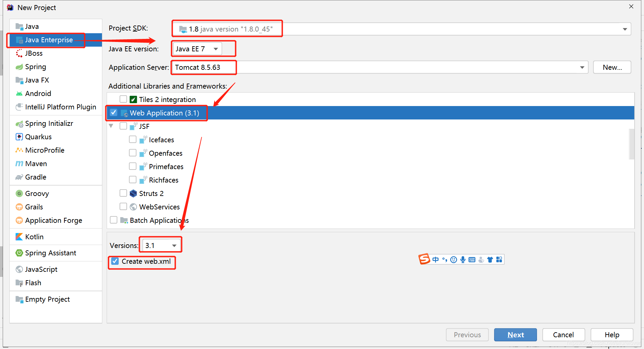Click the Application Forge icon
The width and height of the screenshot is (644, 349).
tap(19, 220)
